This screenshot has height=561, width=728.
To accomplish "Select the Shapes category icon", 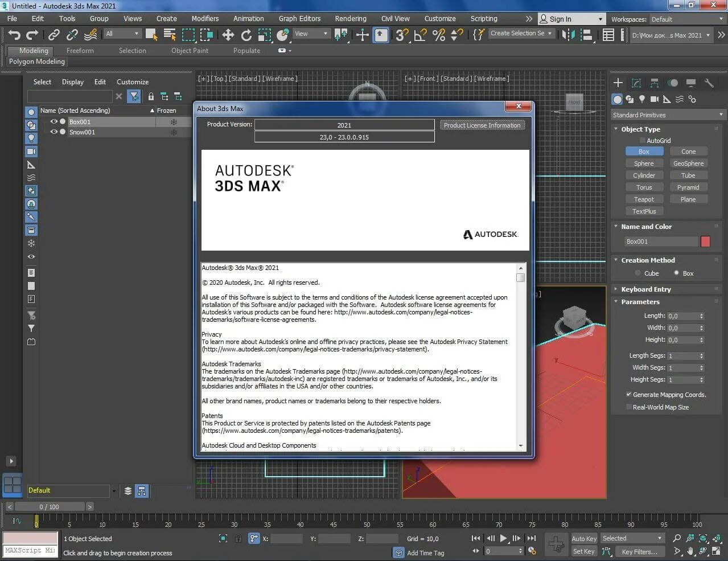I will pyautogui.click(x=630, y=99).
